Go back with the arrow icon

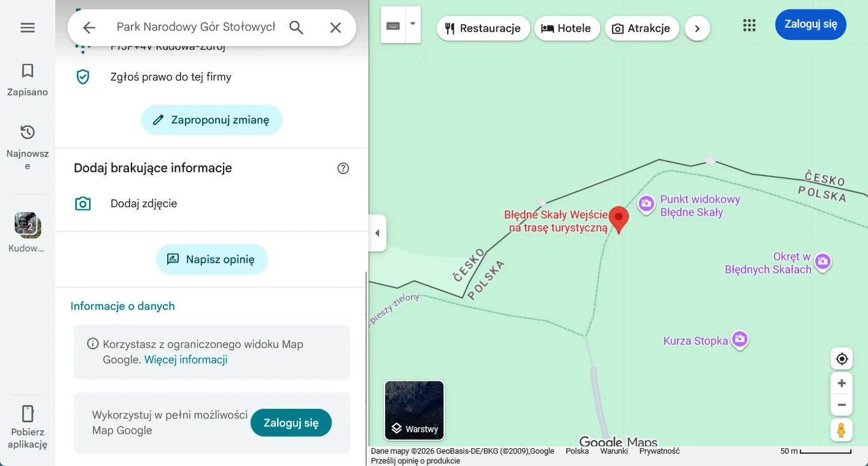click(x=89, y=27)
